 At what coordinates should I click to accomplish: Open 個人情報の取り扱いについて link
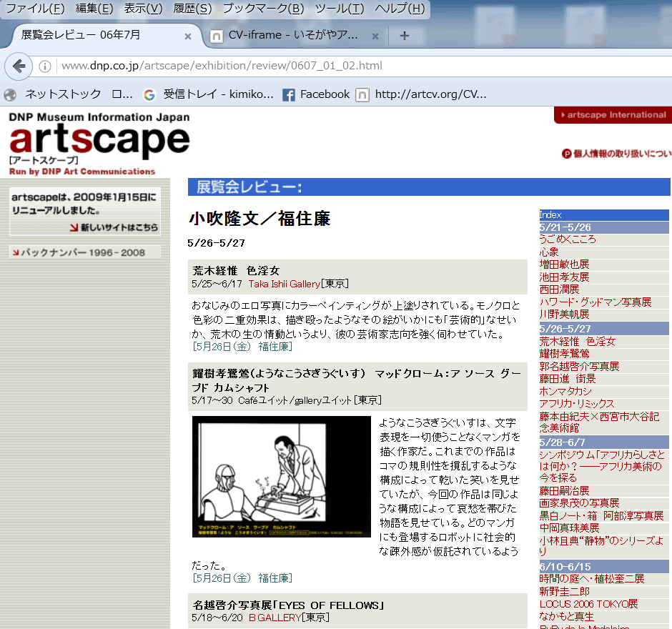[617, 154]
